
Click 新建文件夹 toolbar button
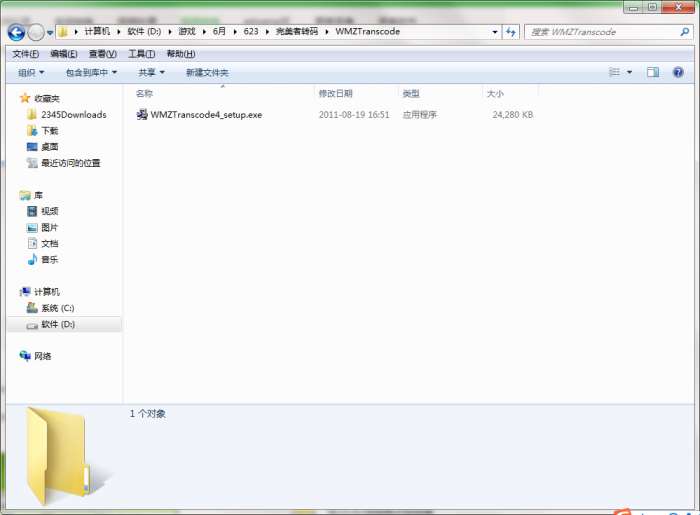pos(207,72)
